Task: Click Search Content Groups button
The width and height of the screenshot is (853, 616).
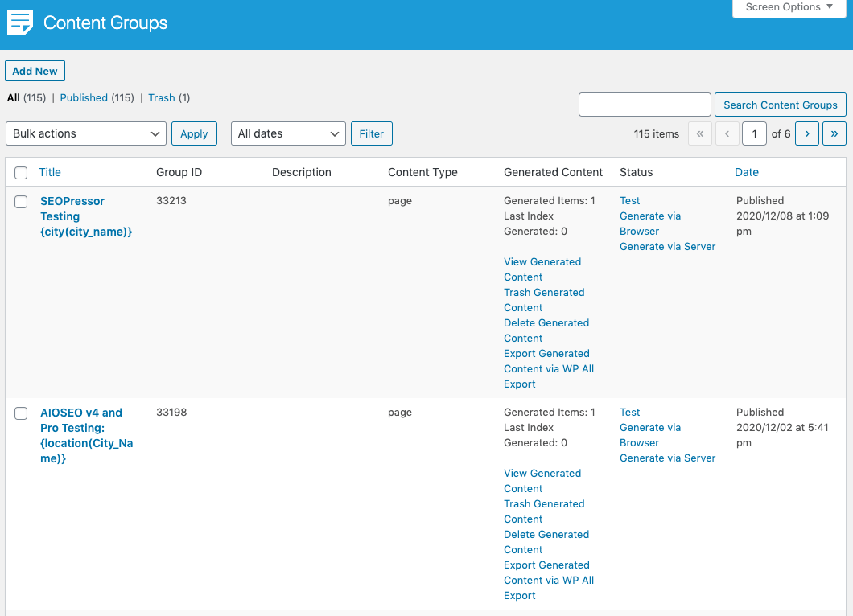Action: [x=780, y=105]
